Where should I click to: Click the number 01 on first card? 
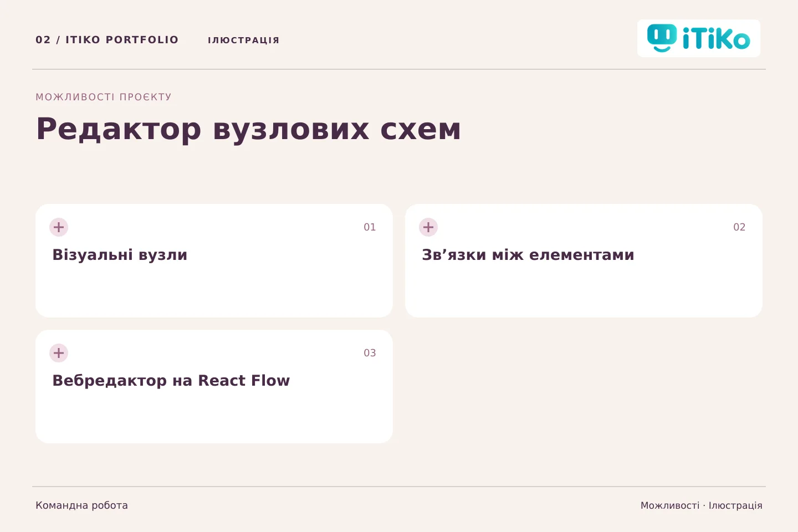370,227
